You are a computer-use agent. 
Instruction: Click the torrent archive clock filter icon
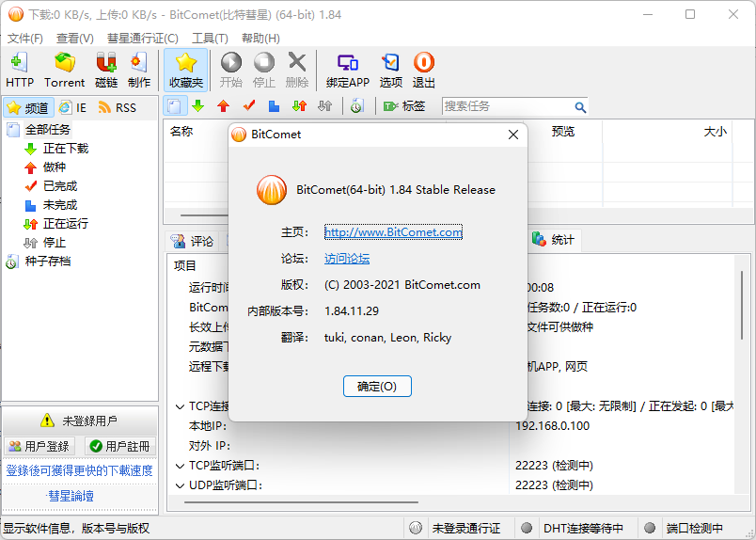pos(356,106)
